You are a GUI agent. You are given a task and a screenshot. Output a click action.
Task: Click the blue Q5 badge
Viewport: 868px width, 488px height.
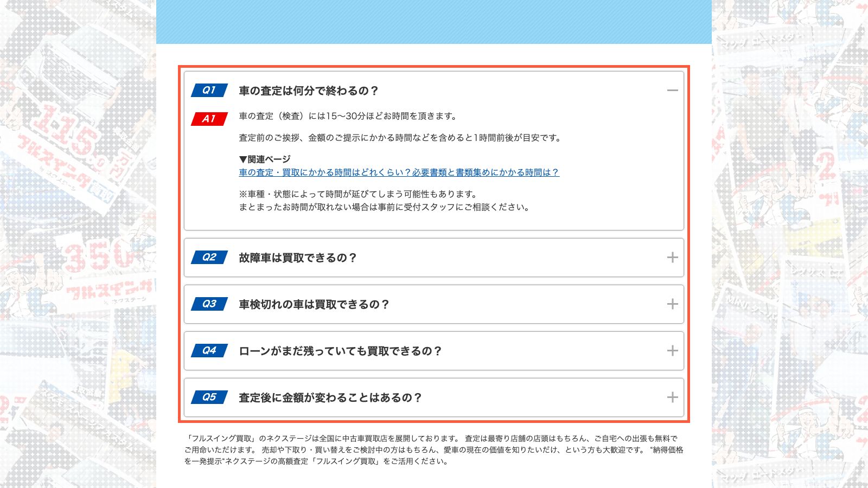point(209,397)
